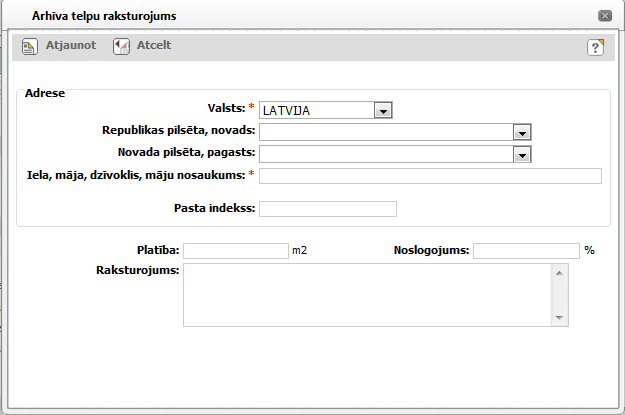The width and height of the screenshot is (625, 415).
Task: Select the Pasta indekss input field
Action: point(328,208)
